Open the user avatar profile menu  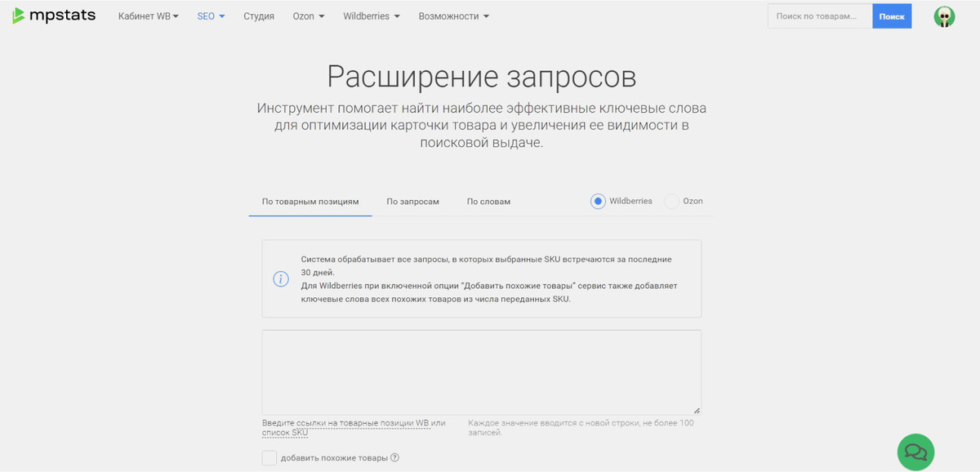point(944,16)
